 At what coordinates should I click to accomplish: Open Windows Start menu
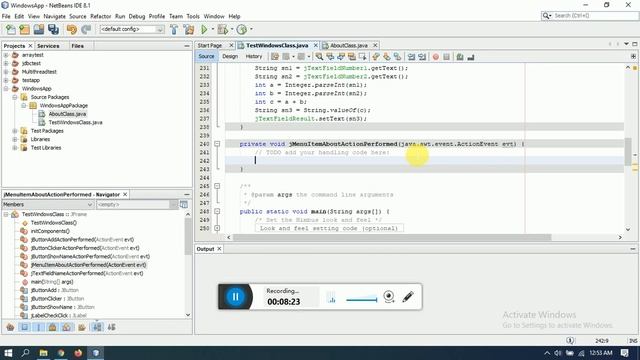[x=8, y=353]
